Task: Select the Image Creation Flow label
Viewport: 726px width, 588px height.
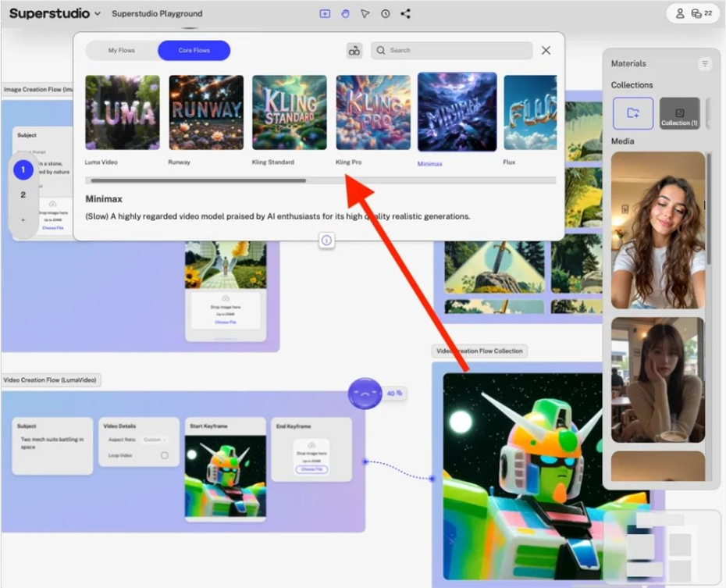Action: pyautogui.click(x=38, y=89)
